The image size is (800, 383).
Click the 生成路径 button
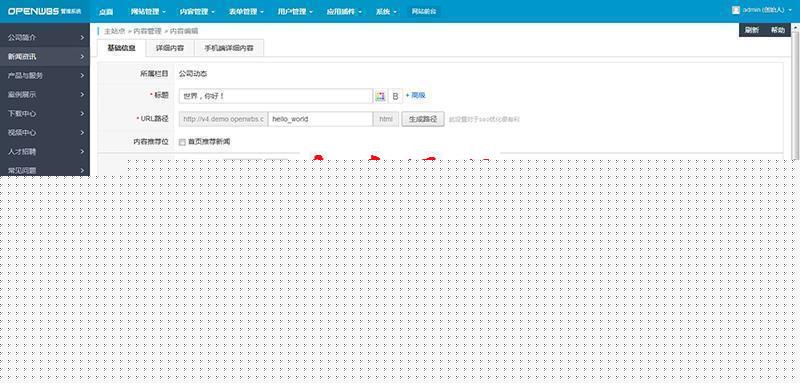423,119
